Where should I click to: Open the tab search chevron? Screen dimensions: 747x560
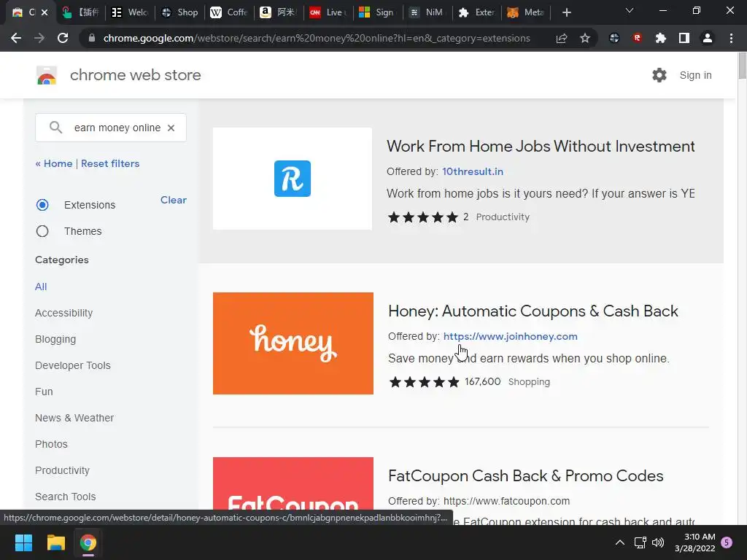pyautogui.click(x=630, y=10)
